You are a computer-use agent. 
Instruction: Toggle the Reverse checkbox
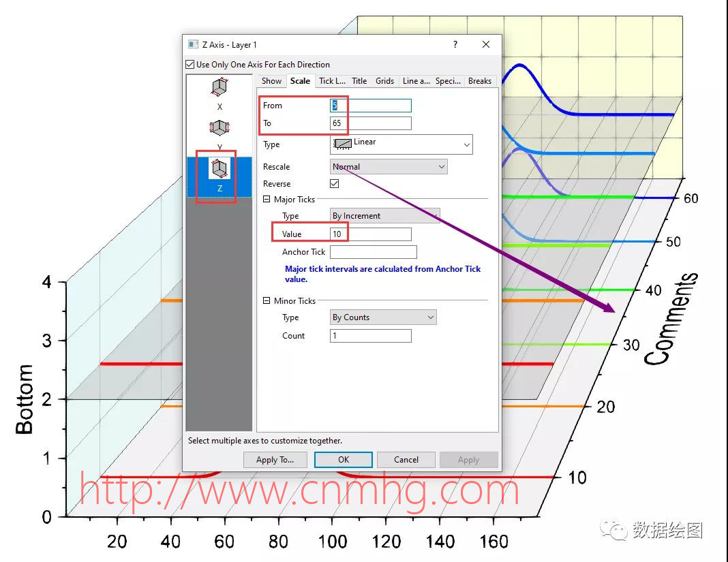tap(335, 184)
